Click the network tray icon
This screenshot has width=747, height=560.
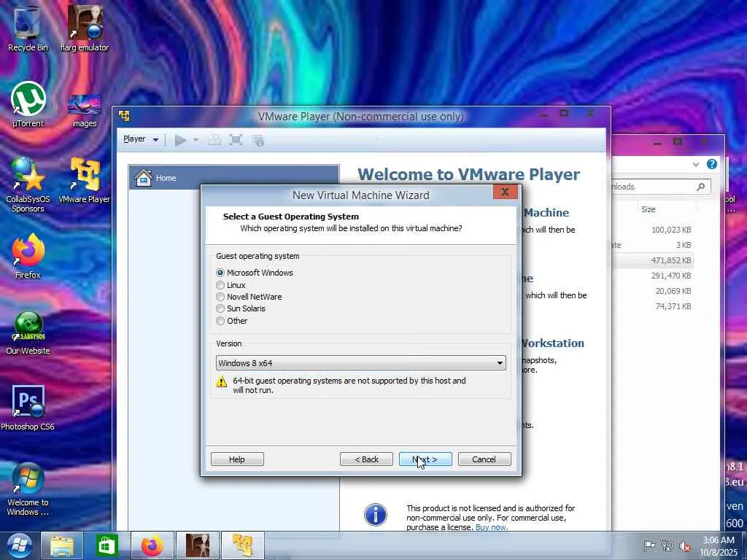(667, 546)
